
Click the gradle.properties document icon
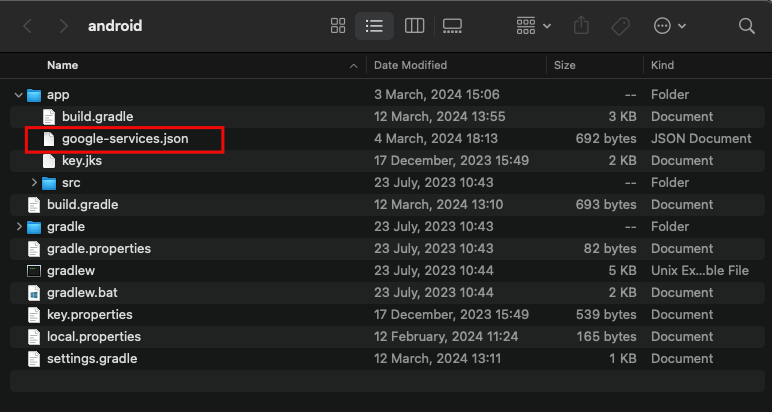click(x=34, y=249)
